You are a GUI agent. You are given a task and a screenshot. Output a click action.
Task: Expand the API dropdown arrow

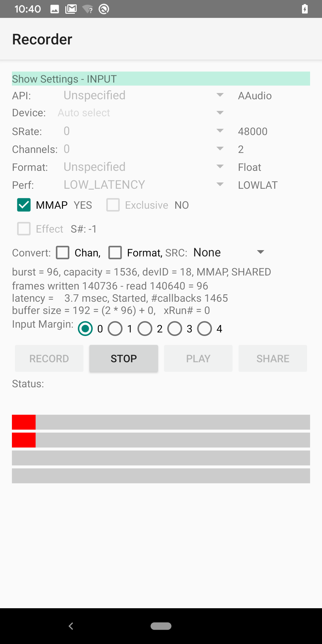[x=220, y=95]
